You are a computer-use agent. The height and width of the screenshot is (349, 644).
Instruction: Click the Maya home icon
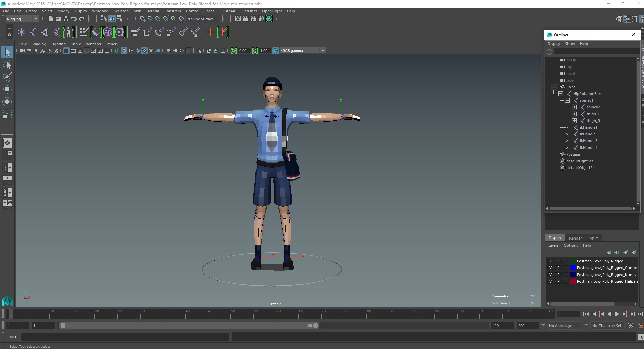[7, 301]
